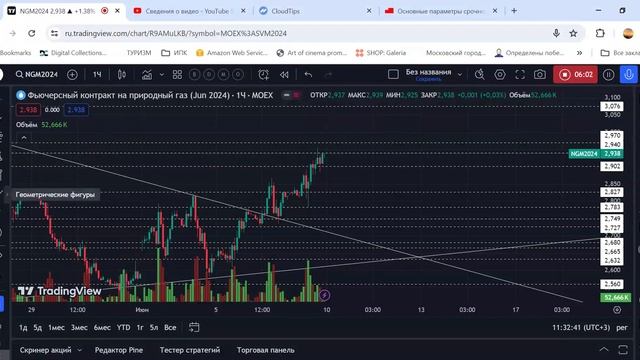Select the YTD date range

coord(124,327)
